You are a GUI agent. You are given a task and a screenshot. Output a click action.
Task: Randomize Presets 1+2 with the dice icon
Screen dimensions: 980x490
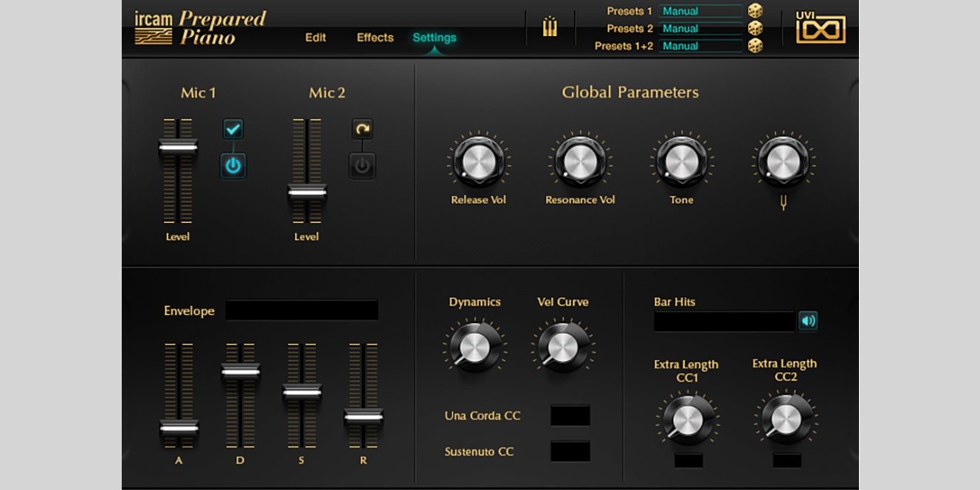click(x=755, y=46)
